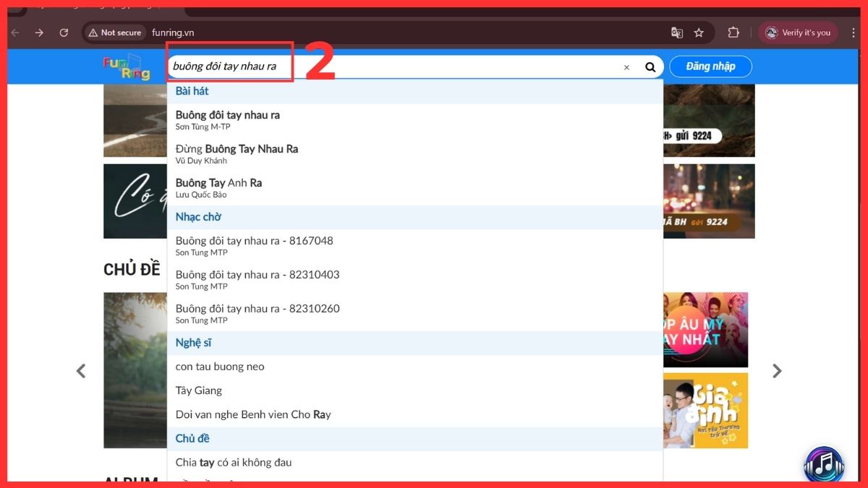868x488 pixels.
Task: Reload the funring.vn page
Action: coord(64,33)
